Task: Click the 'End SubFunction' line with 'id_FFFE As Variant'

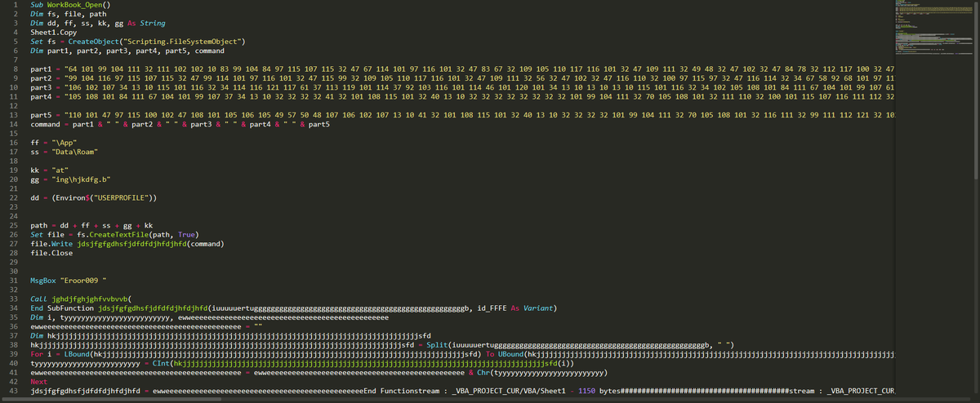Action: (293, 308)
